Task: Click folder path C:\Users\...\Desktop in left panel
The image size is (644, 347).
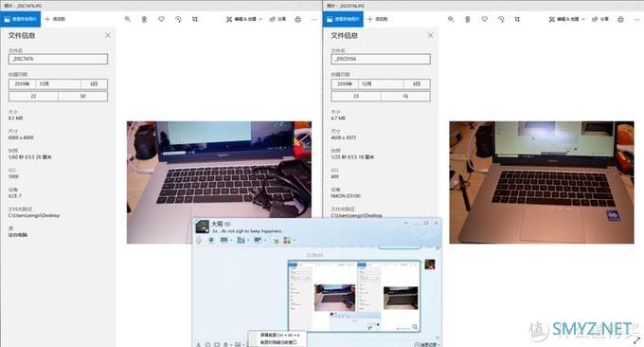Action: [x=34, y=215]
